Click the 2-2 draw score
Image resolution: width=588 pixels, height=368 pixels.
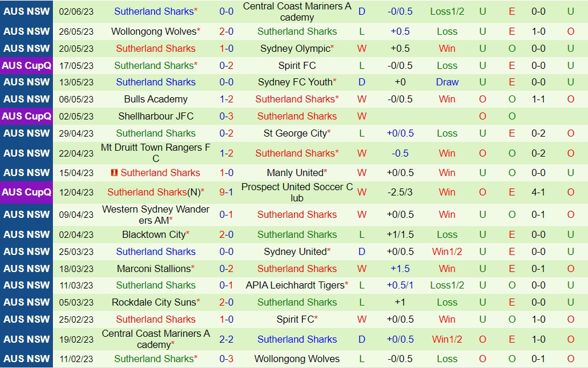226,339
